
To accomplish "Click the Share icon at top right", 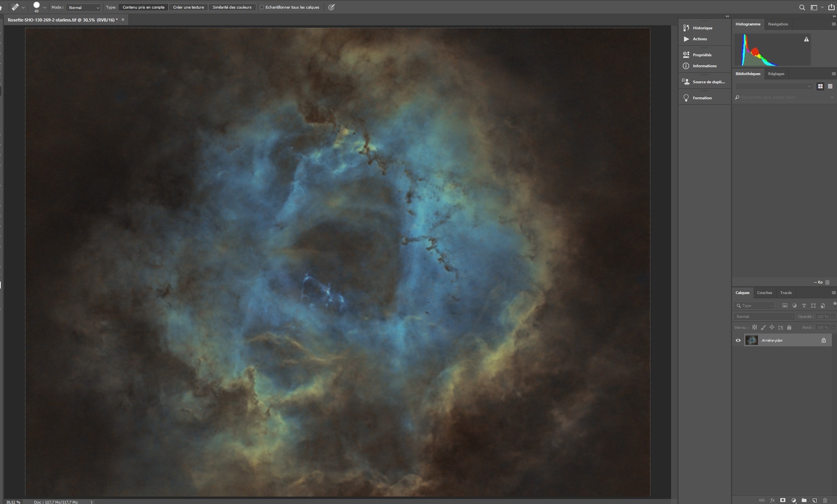I will pos(832,7).
